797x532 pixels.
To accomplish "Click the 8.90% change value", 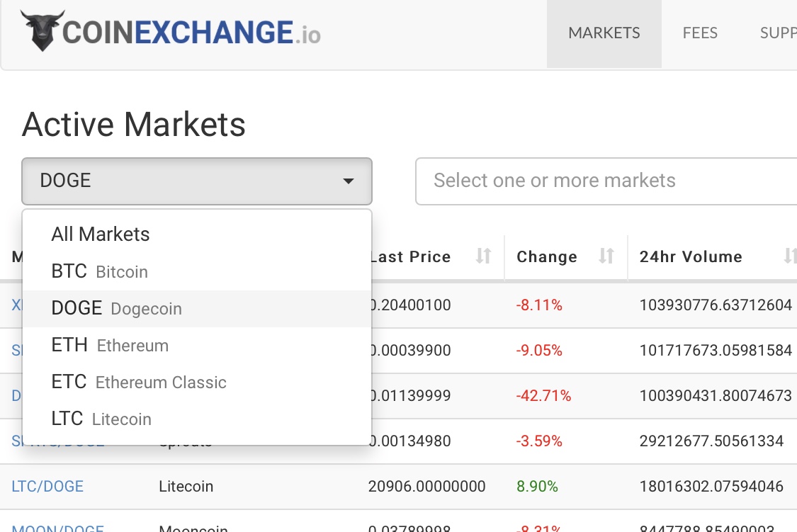I will click(537, 486).
